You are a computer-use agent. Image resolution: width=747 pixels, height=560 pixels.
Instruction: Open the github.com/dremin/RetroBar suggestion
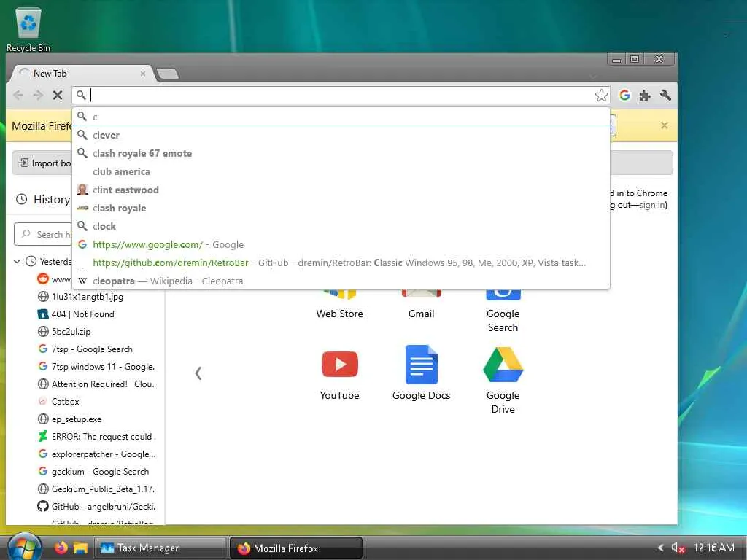pos(341,262)
